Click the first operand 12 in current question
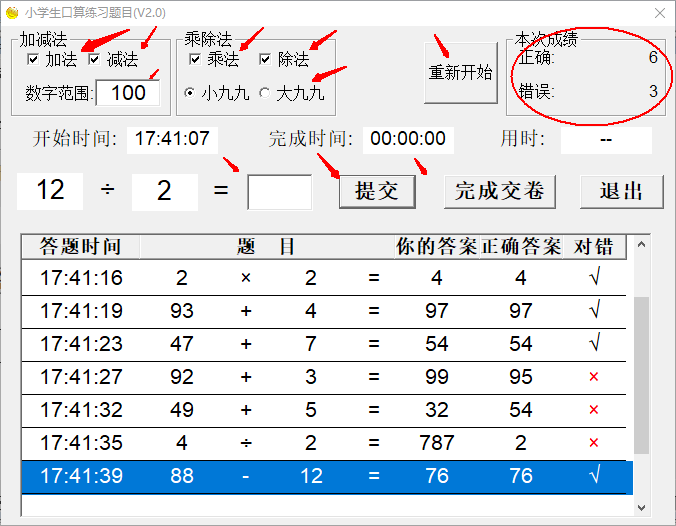This screenshot has width=676, height=526. tap(50, 191)
